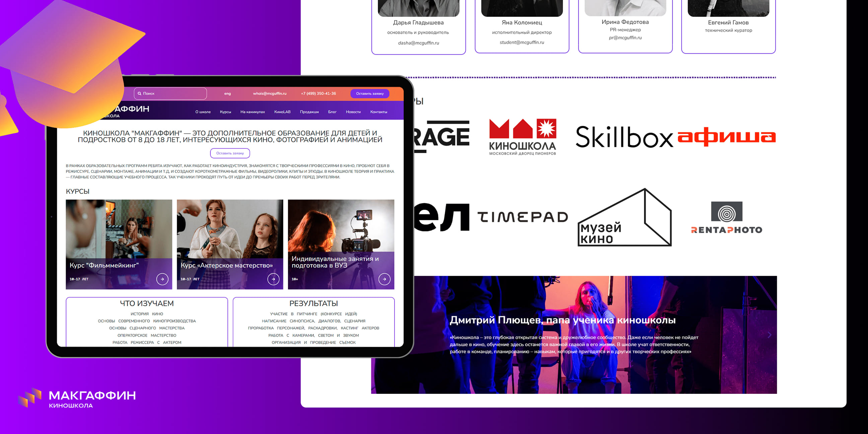
Task: Open the Курсы menu item
Action: [225, 112]
